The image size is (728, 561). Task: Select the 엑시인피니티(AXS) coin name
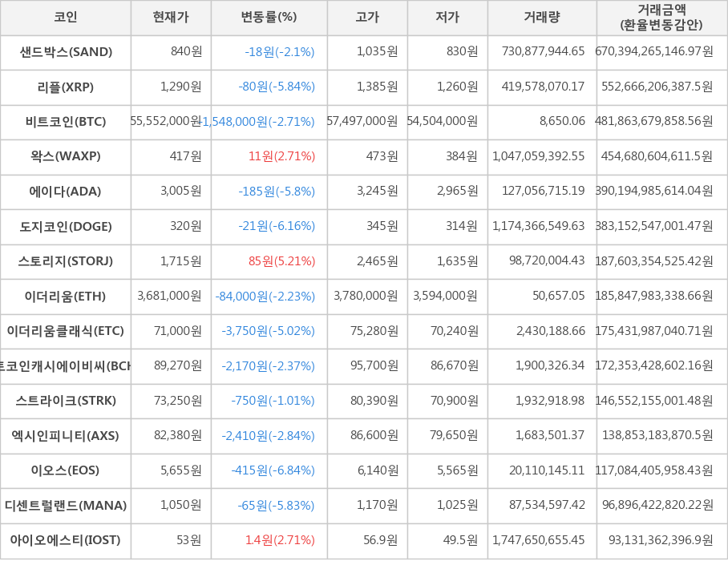66,436
